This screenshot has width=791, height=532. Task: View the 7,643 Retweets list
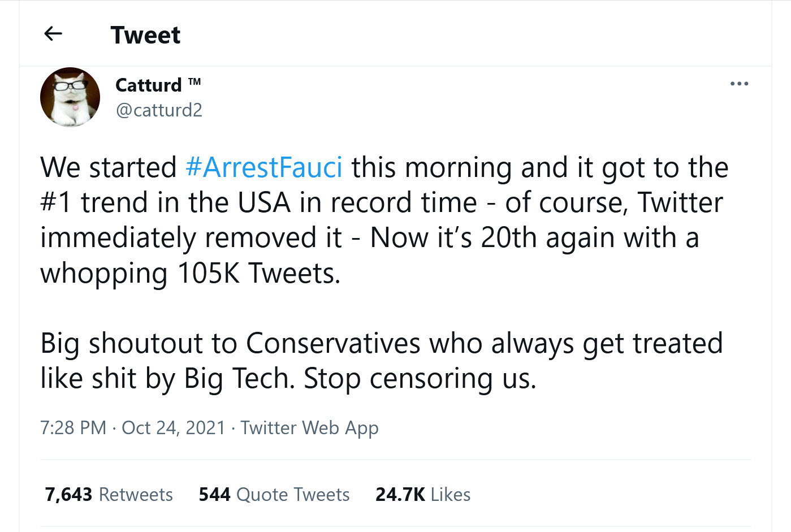click(109, 494)
